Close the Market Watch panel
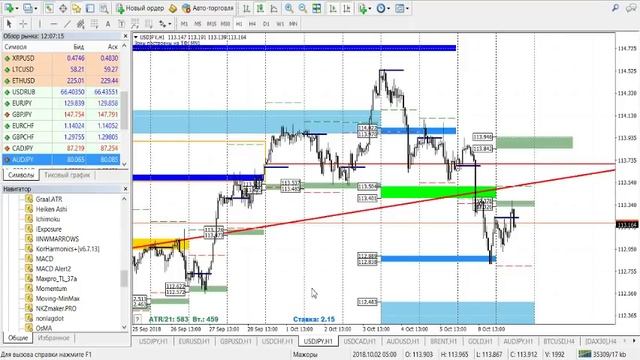640x360 pixels. [125, 36]
